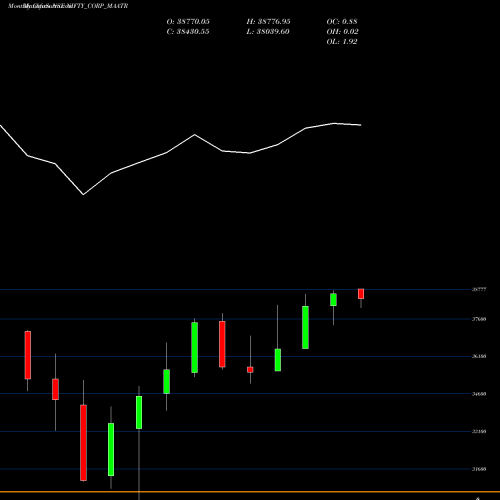Click the OC: 0.88 reading

point(342,22)
